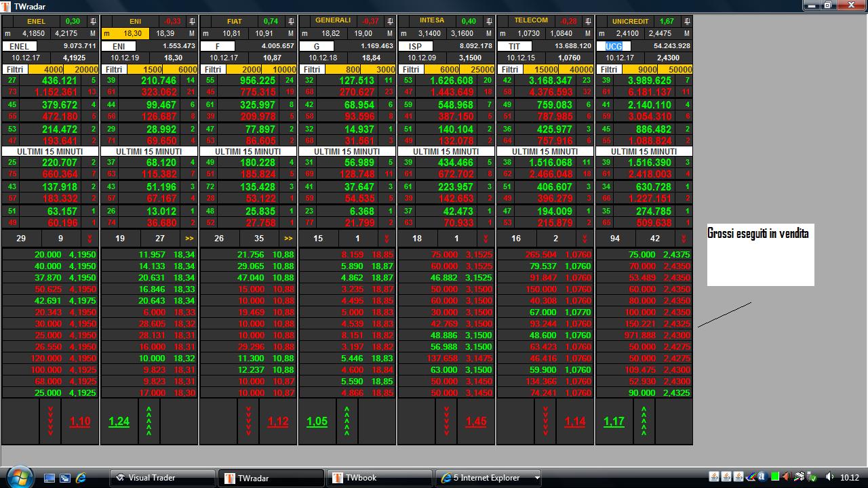This screenshot has height=488, width=868.
Task: Click the pin icon in UNICREDIT header
Action: tap(687, 22)
